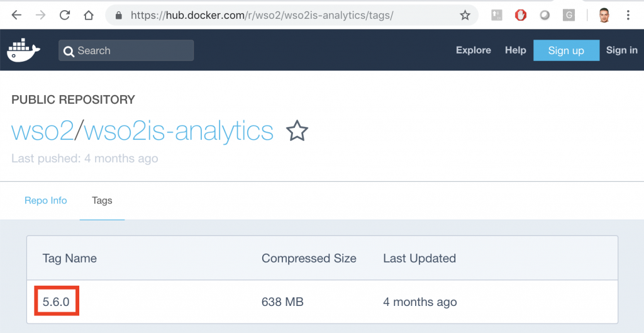Click the Docker whale logo

[24, 50]
